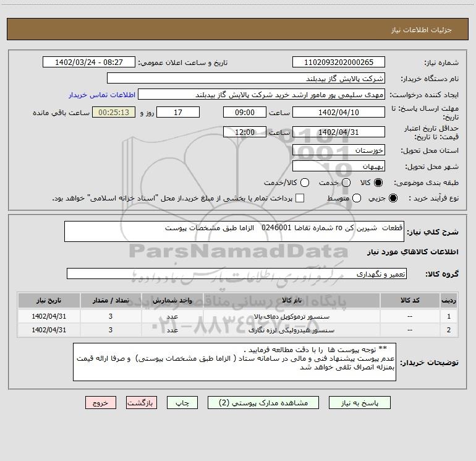Click the response deadline date 1402/04/10
Viewport: 476px width, 461px height.
[339, 112]
